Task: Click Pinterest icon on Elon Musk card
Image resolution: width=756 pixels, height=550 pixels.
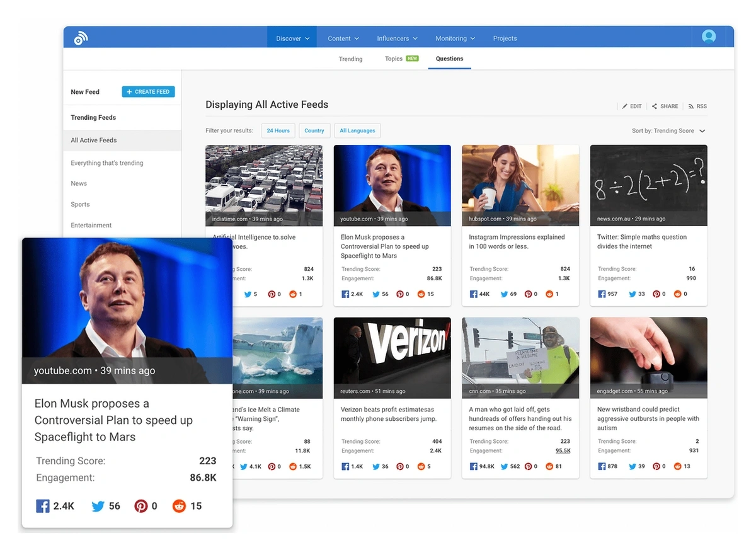Action: (400, 294)
